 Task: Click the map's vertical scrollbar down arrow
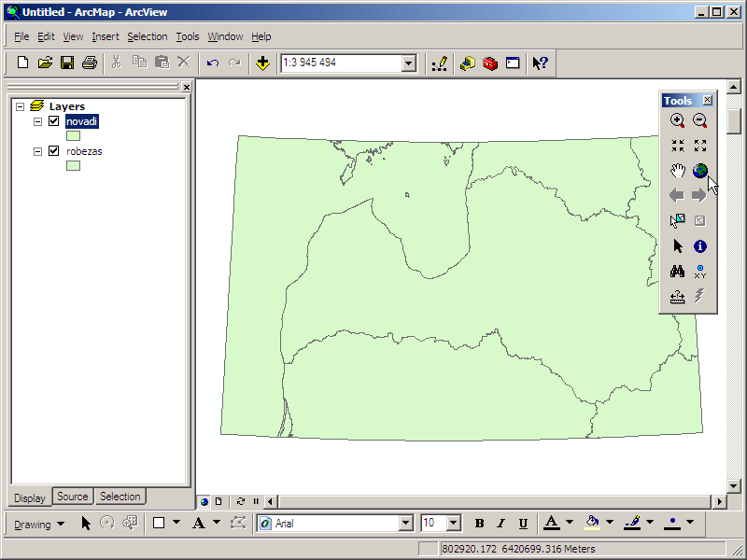pyautogui.click(x=733, y=486)
